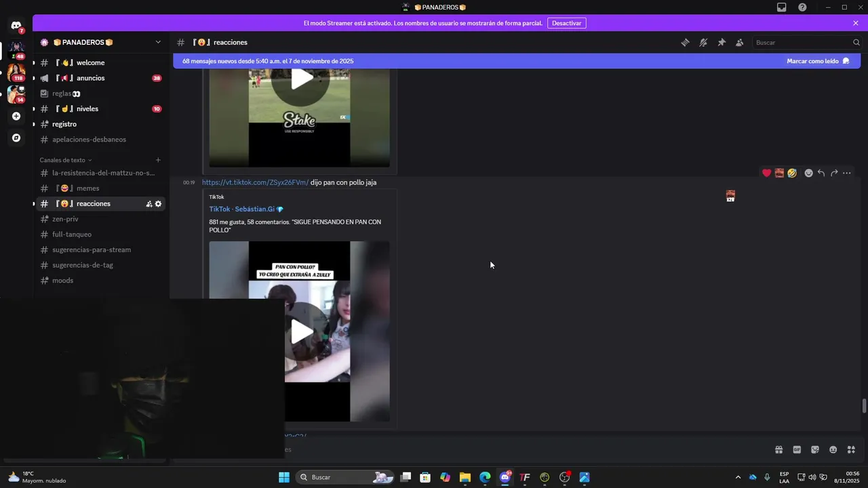
Task: React with laughing emoji on message
Action: click(792, 173)
